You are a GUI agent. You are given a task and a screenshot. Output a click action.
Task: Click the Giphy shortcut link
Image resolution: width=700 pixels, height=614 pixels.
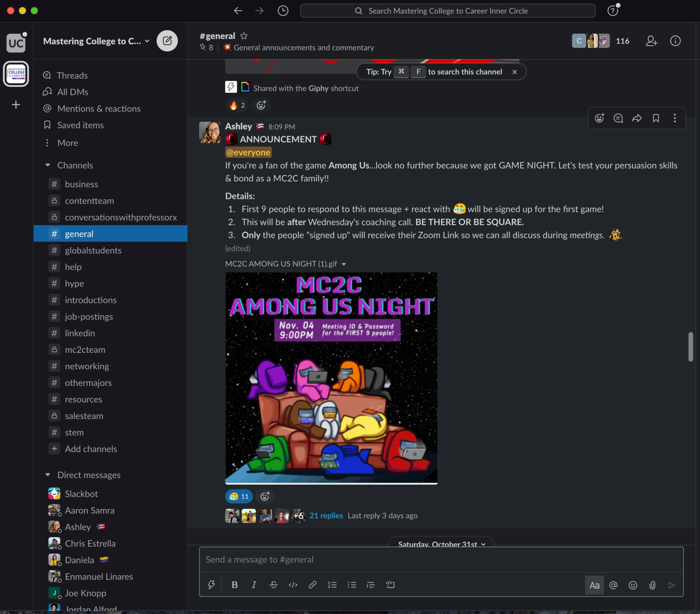click(318, 88)
